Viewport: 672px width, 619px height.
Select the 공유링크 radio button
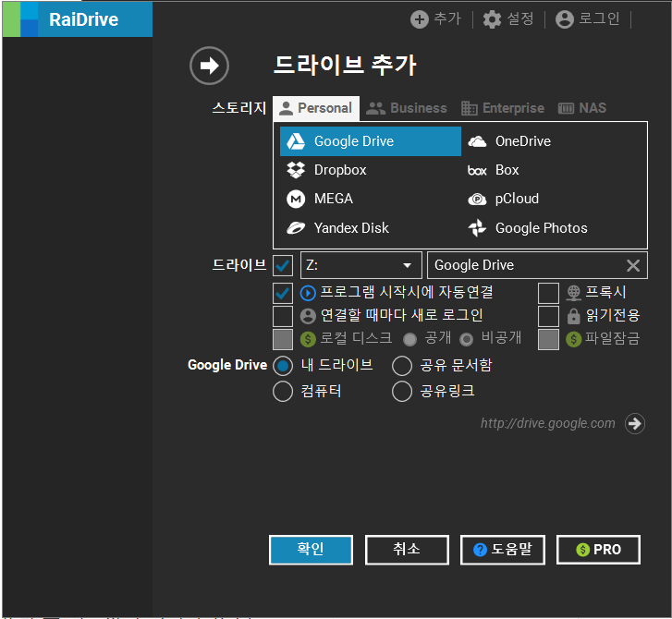coord(402,392)
